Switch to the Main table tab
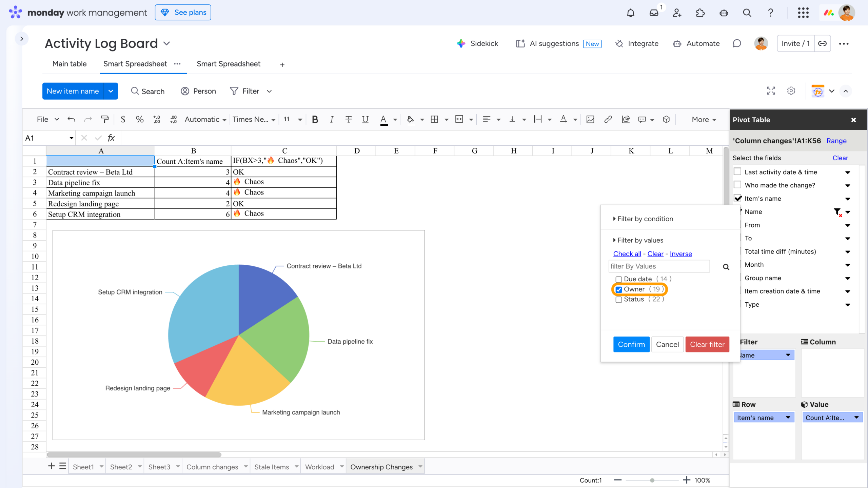Image resolution: width=868 pixels, height=488 pixels. (x=70, y=64)
